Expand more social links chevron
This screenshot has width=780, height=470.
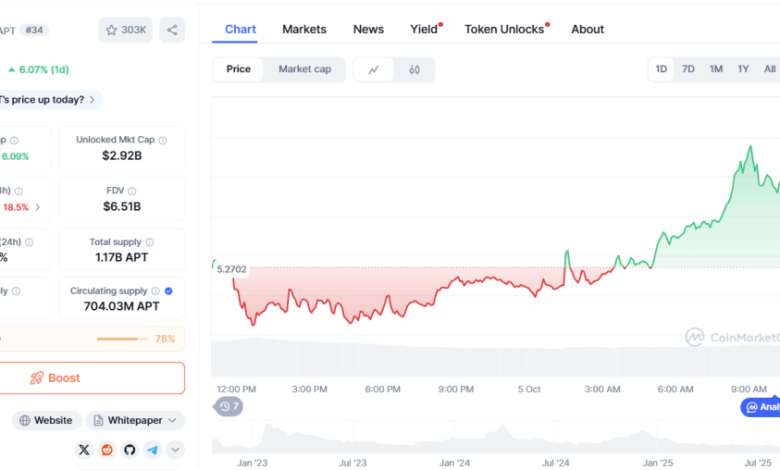175,450
